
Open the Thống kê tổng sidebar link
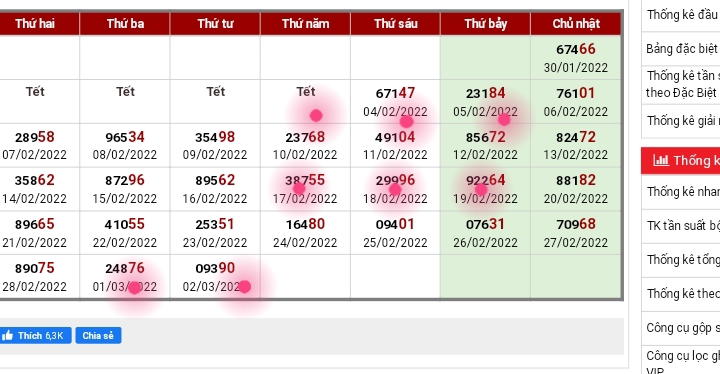(681, 260)
